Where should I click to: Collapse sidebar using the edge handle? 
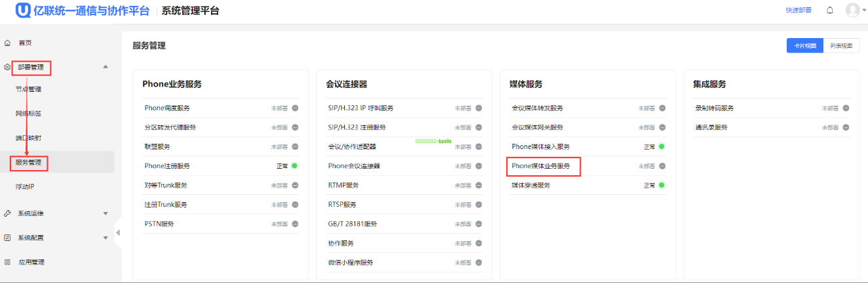[118, 233]
